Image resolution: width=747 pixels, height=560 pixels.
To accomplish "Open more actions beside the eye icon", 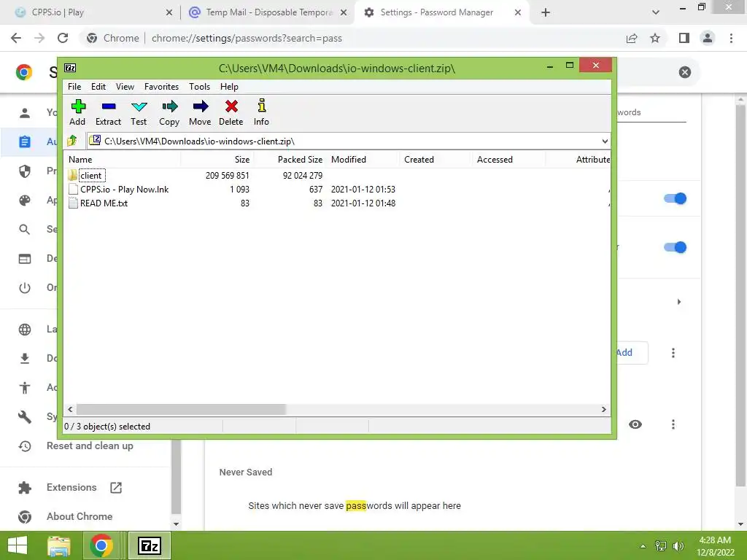I will click(673, 424).
